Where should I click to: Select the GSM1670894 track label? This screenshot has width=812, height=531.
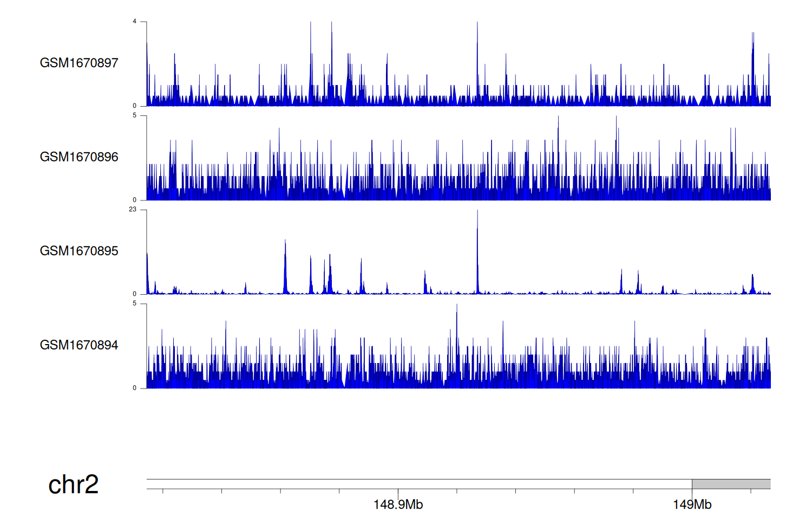coord(79,345)
